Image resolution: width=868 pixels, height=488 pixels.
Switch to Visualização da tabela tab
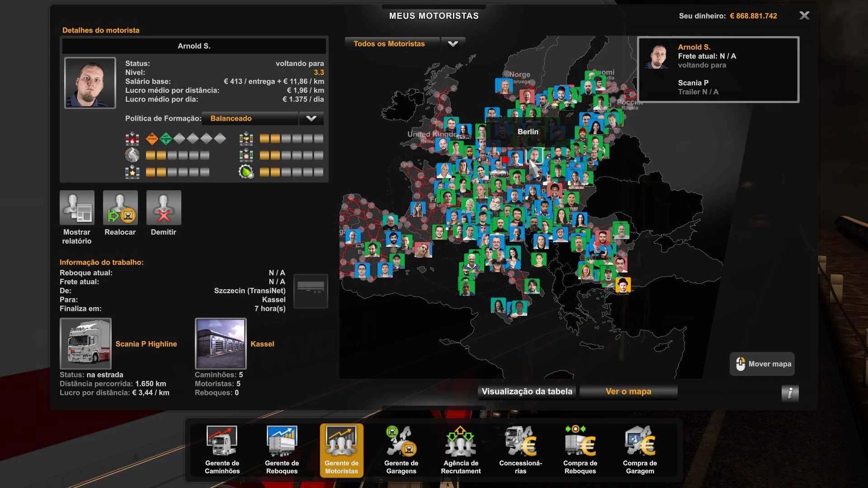(x=527, y=392)
